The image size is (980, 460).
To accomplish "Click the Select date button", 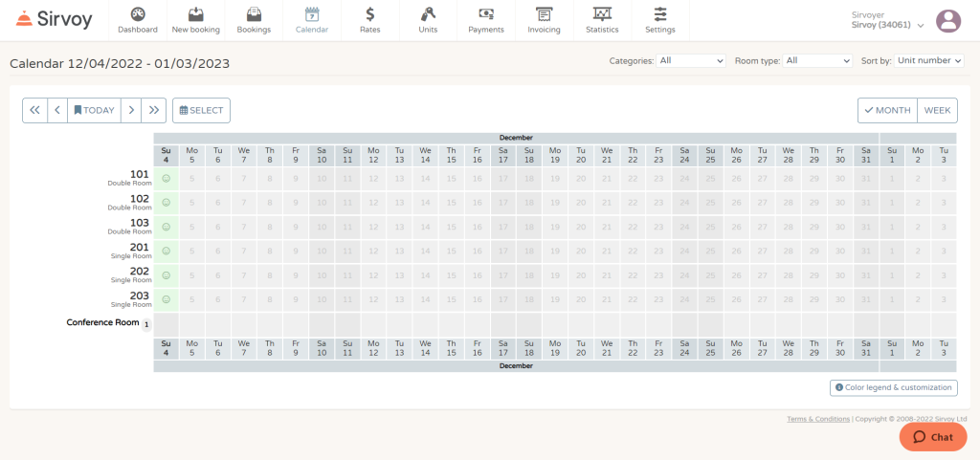I will (201, 110).
